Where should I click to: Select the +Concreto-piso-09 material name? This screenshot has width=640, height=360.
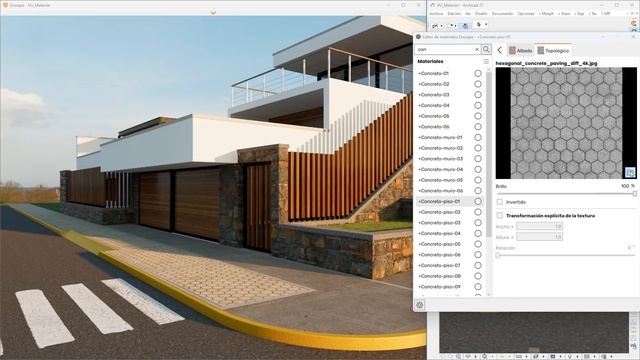[439, 287]
